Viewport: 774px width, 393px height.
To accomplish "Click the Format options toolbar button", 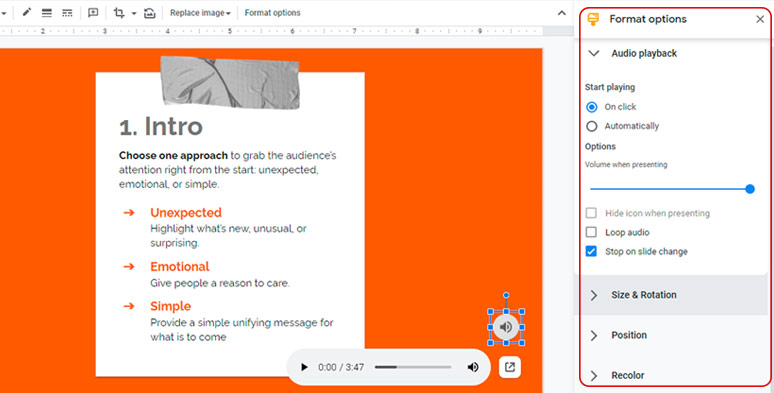I will tap(272, 13).
